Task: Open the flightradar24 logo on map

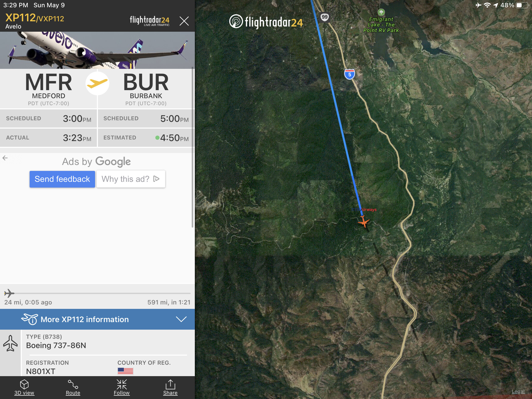Action: 266,22
